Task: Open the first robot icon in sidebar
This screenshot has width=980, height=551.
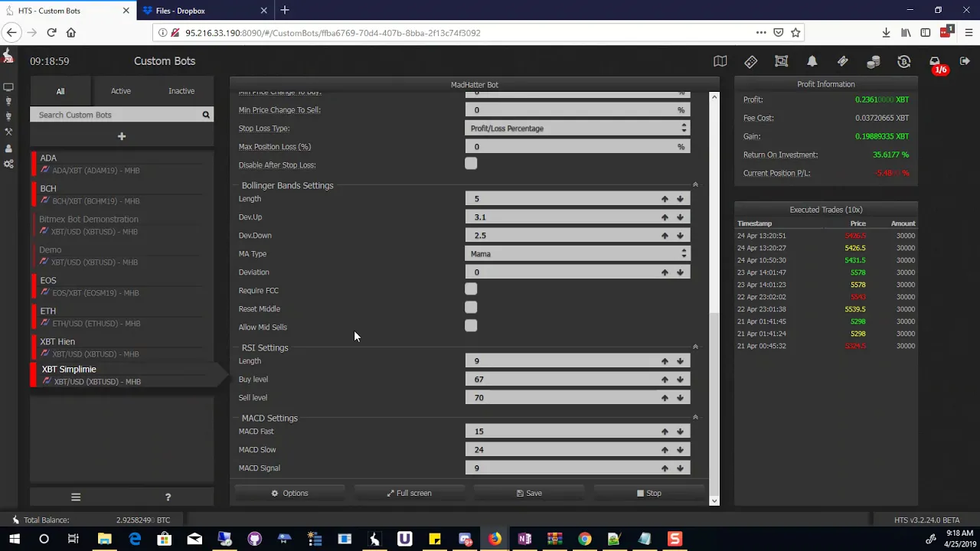Action: 8,102
